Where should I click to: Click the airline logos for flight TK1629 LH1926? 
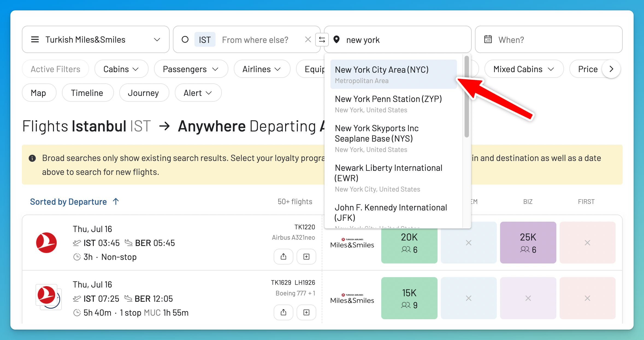(x=48, y=297)
